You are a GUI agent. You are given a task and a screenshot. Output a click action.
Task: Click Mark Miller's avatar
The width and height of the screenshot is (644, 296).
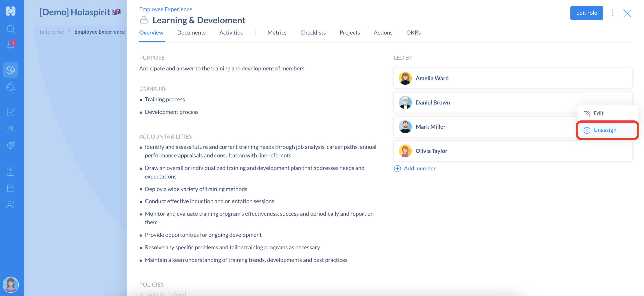tap(405, 127)
